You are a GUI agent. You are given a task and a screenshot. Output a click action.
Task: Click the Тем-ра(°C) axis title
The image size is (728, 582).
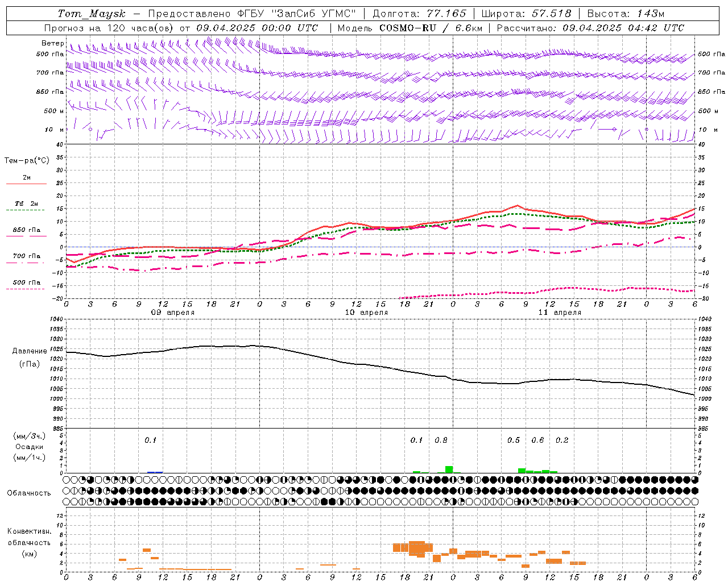pos(27,161)
